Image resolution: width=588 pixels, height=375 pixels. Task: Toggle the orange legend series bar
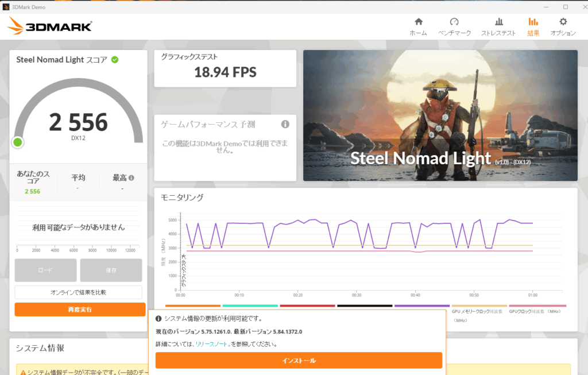pyautogui.click(x=193, y=306)
